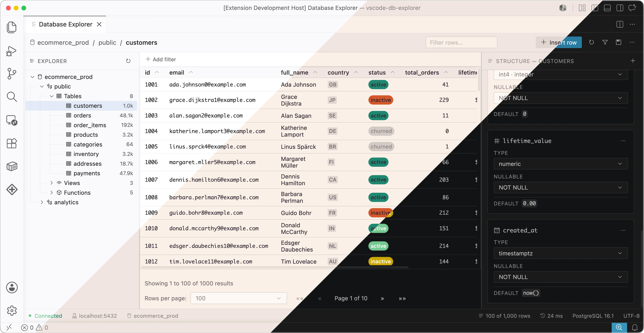Open the Accounts menu icon

(x=12, y=288)
